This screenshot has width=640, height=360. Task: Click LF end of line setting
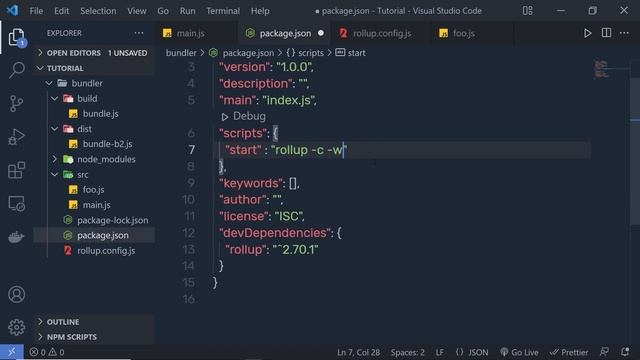point(439,352)
